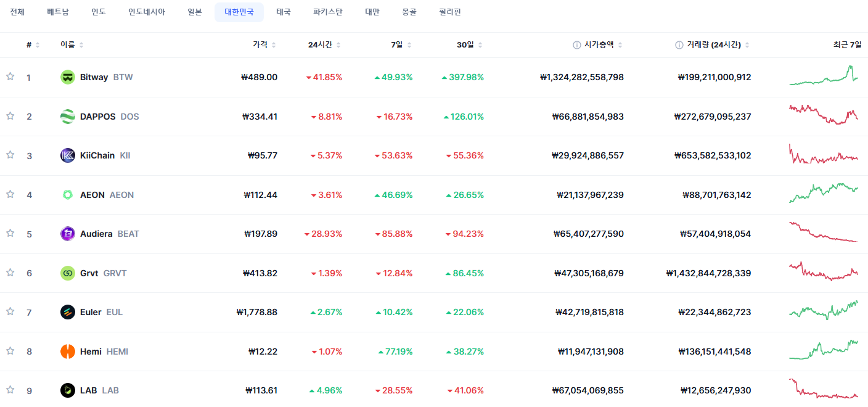Click the Hemi 7-day sparkline chart
This screenshot has width=868, height=407.
tap(824, 350)
